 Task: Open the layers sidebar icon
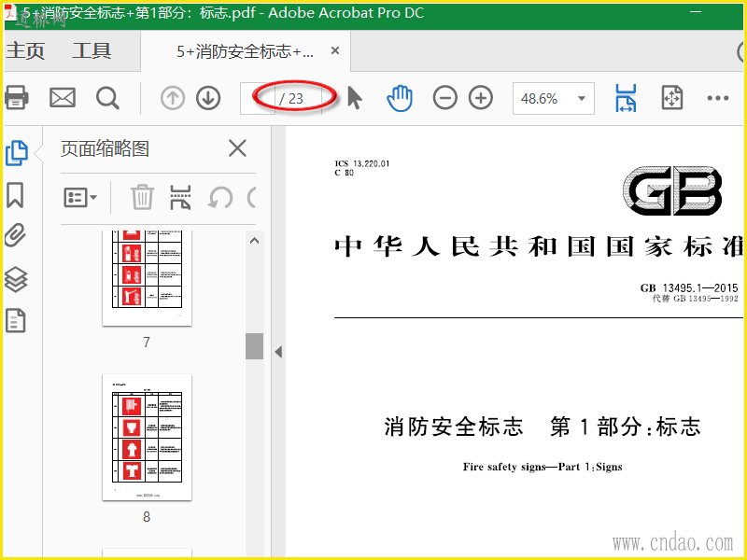tap(16, 279)
